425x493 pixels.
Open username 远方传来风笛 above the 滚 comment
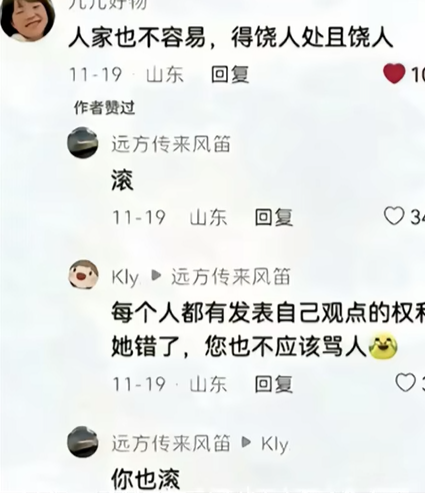(x=171, y=144)
